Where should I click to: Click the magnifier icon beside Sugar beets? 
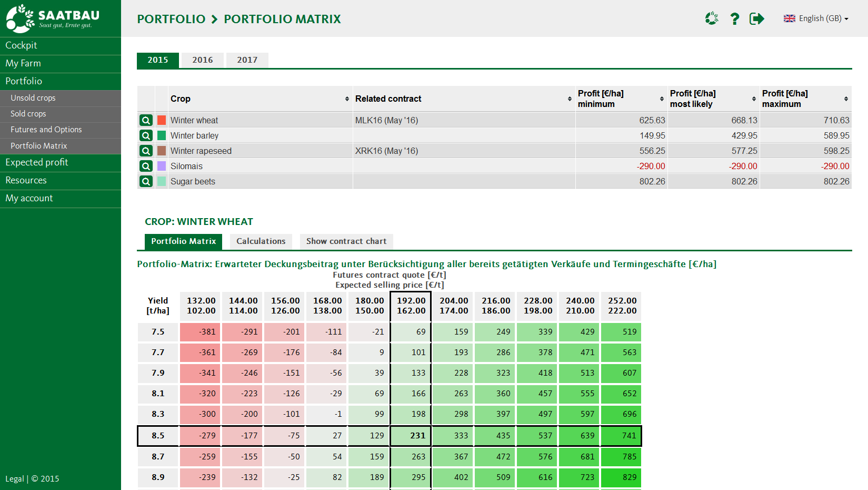[146, 182]
